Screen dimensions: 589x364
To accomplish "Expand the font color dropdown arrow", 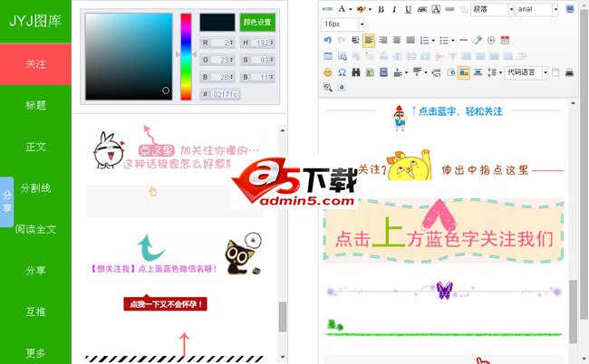I will coord(350,9).
